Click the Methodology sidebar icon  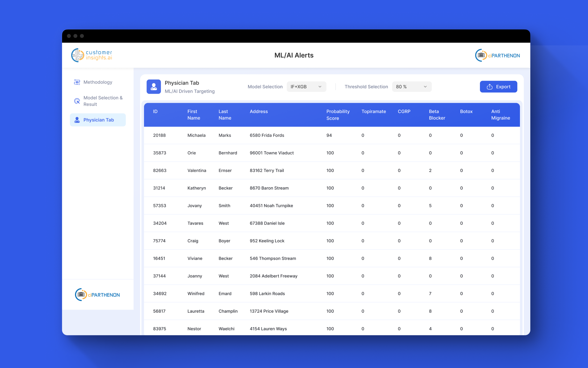coord(77,82)
